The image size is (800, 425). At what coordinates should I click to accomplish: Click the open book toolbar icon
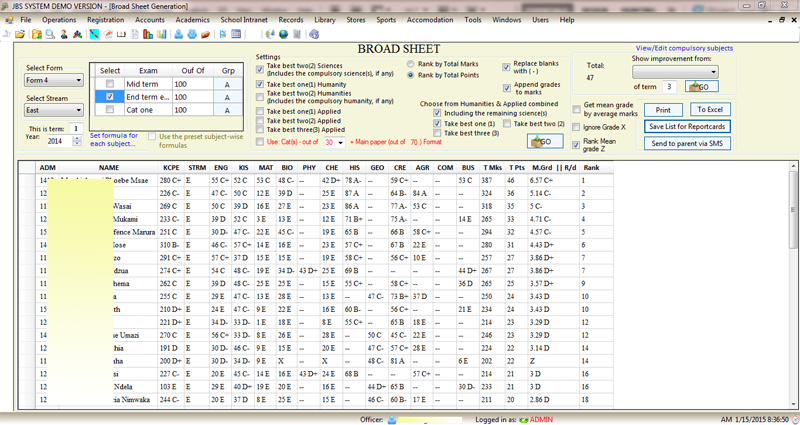pyautogui.click(x=122, y=34)
